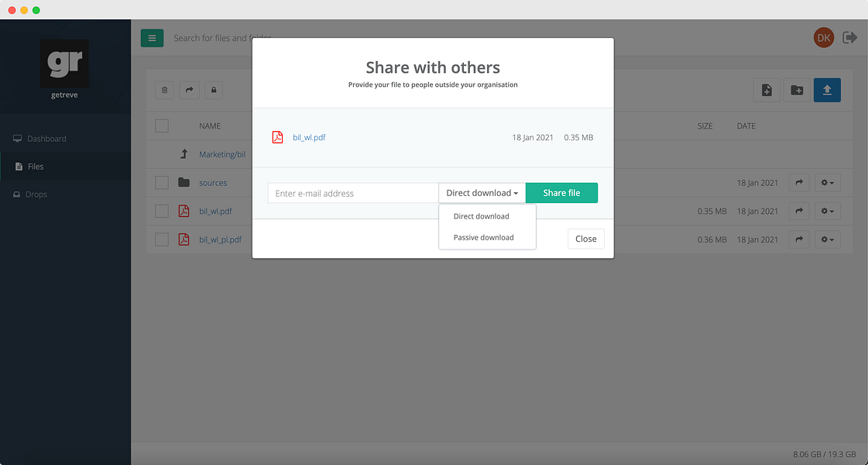Click the green Share file button
This screenshot has height=465, width=868.
tap(561, 193)
